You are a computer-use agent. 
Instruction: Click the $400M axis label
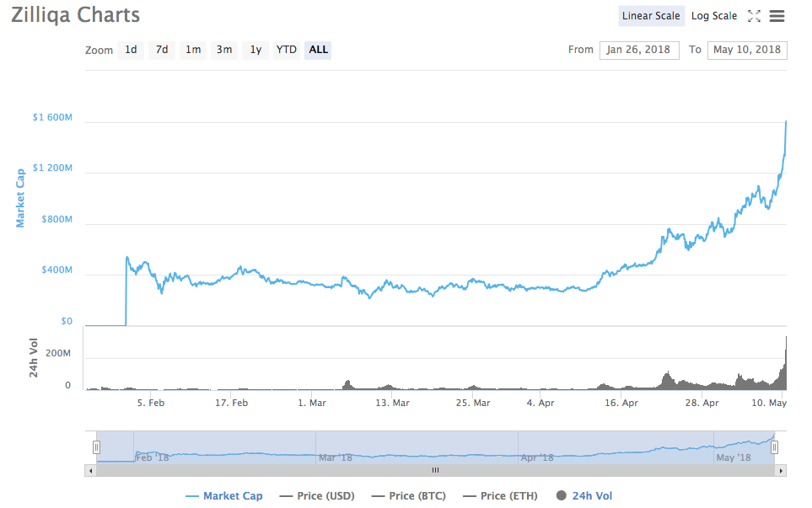tap(57, 270)
